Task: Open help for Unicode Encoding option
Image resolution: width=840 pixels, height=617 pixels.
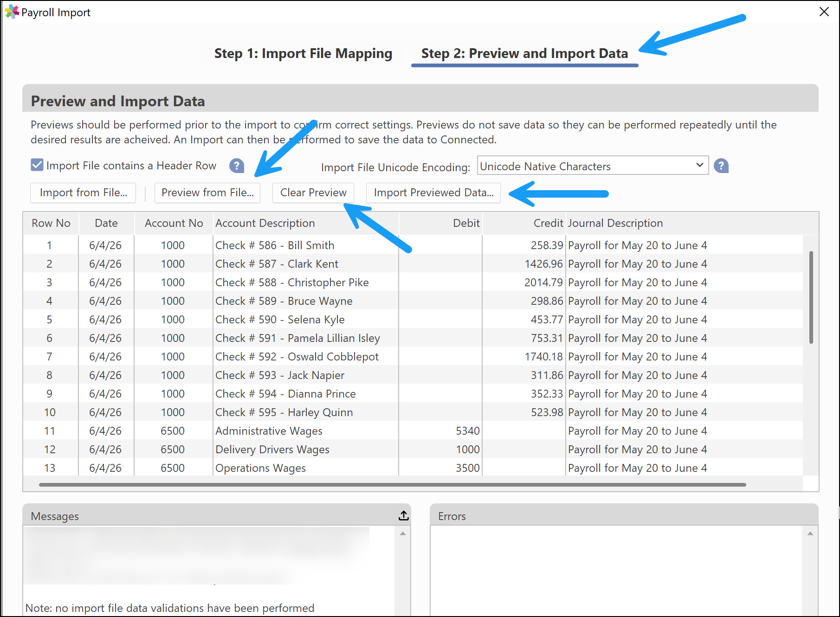Action: tap(721, 166)
